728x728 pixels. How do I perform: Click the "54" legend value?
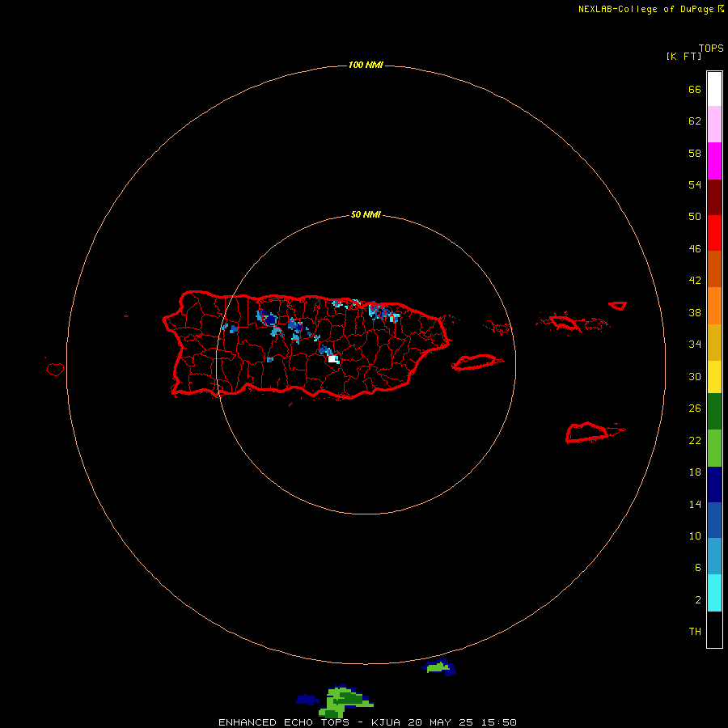pos(695,184)
